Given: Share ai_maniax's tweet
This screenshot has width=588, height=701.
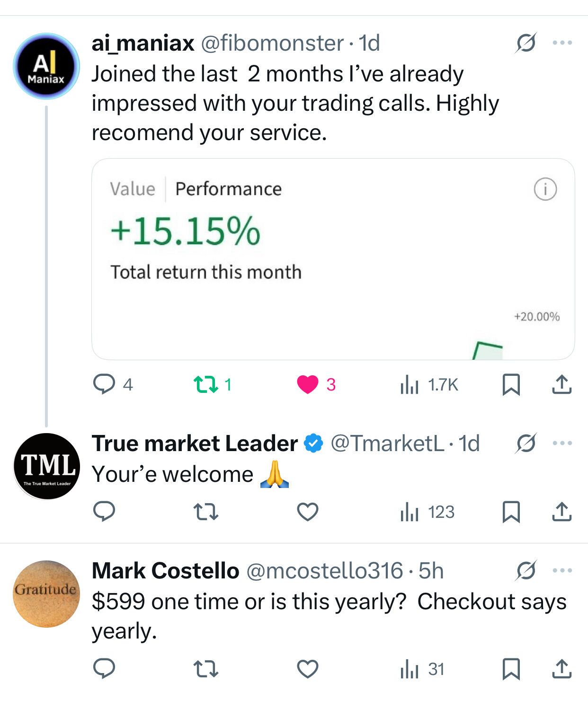Looking at the screenshot, I should (561, 384).
